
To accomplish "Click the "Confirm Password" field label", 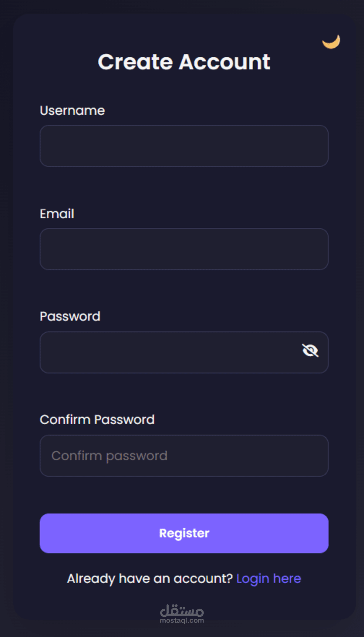I will click(x=97, y=420).
